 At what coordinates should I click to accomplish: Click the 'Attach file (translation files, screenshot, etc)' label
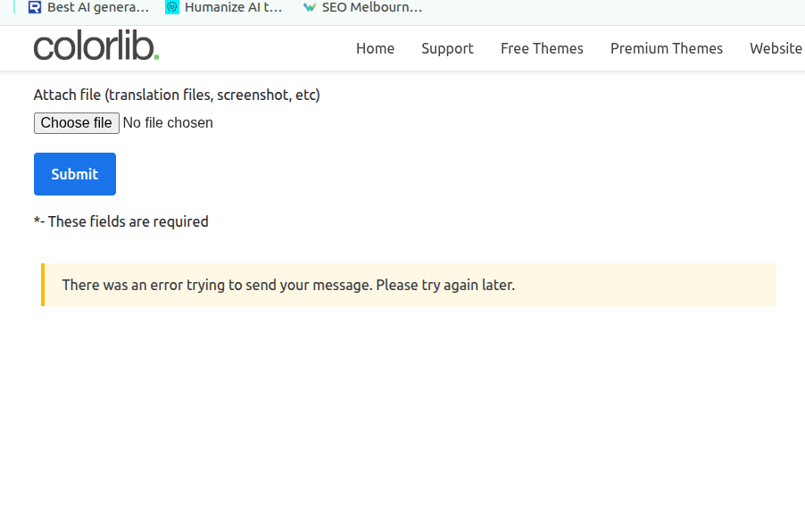(177, 95)
